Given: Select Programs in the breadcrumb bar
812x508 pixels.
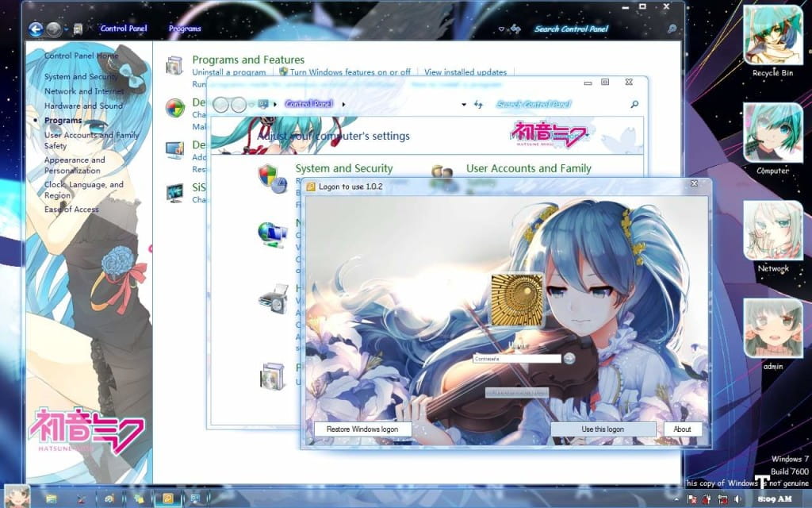Looking at the screenshot, I should coord(184,29).
